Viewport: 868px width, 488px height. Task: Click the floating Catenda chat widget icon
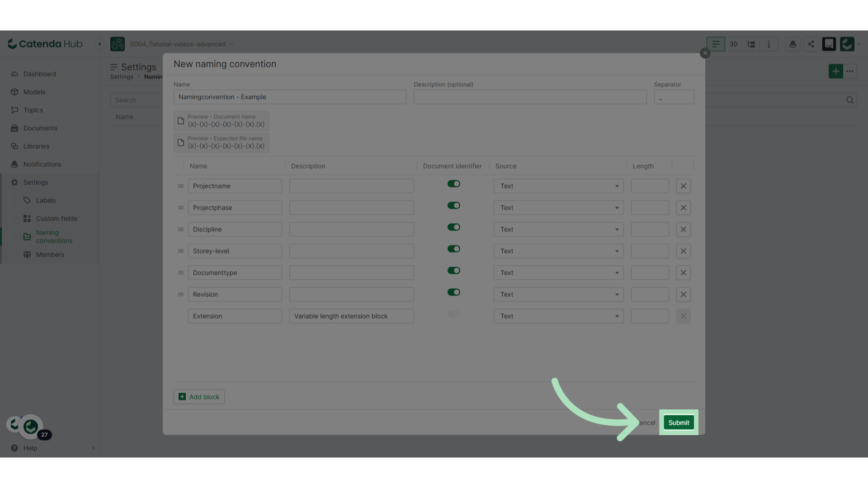pyautogui.click(x=31, y=427)
